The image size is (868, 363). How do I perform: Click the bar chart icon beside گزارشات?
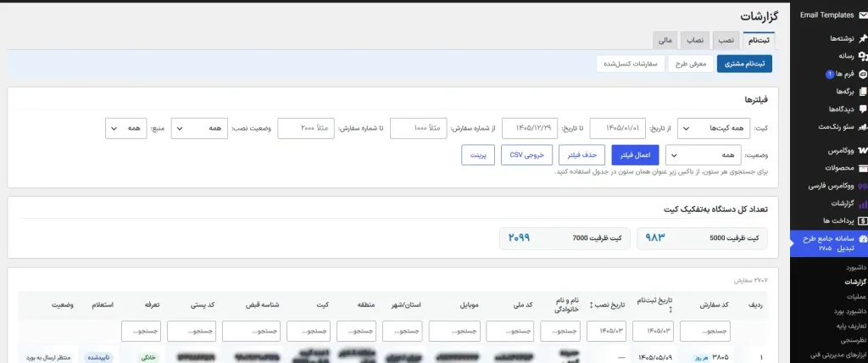coord(862,204)
